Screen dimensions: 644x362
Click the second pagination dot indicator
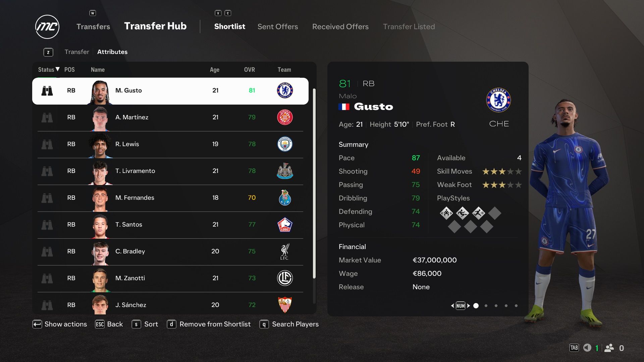[x=485, y=305]
